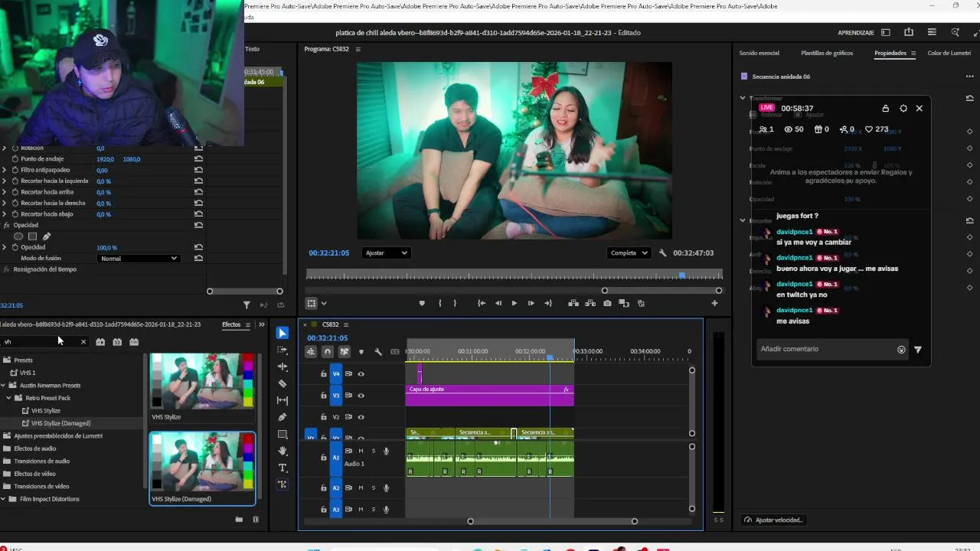Click the Program monitor scrub bar playhead
Viewport: 980px width, 551px height.
click(682, 275)
